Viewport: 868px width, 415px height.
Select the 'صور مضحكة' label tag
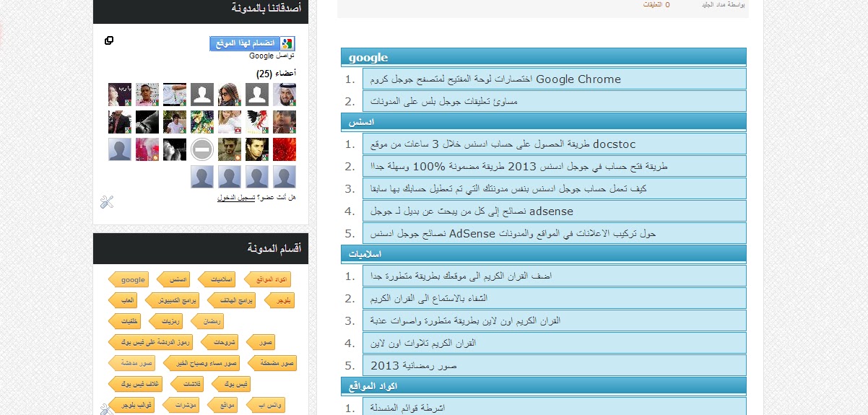pyautogui.click(x=273, y=363)
